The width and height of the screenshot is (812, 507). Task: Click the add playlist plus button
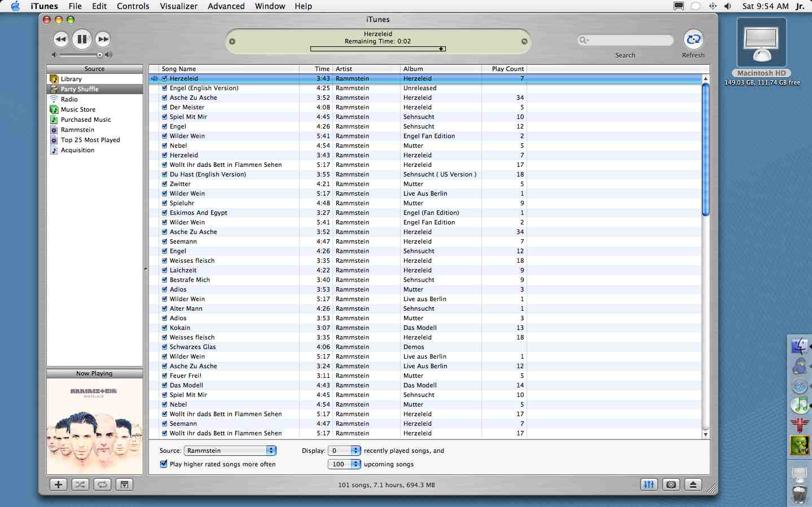pyautogui.click(x=58, y=484)
